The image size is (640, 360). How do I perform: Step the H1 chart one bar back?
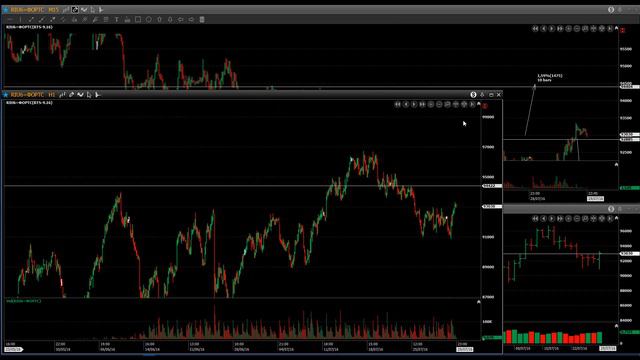tap(406, 105)
